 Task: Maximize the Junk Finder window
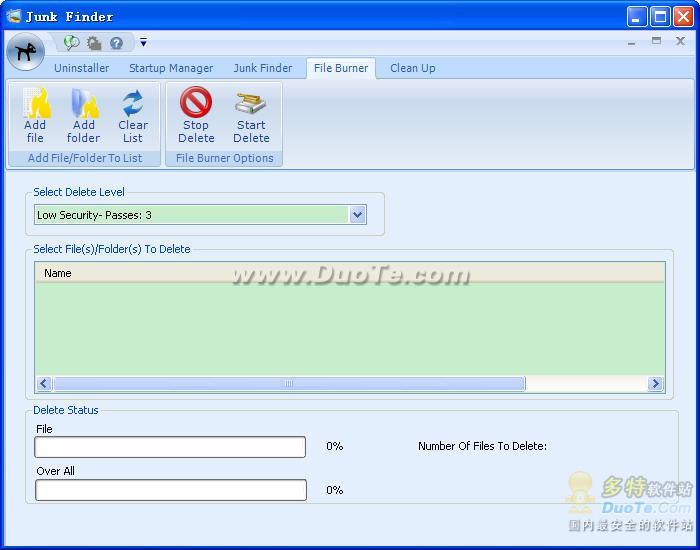point(660,17)
